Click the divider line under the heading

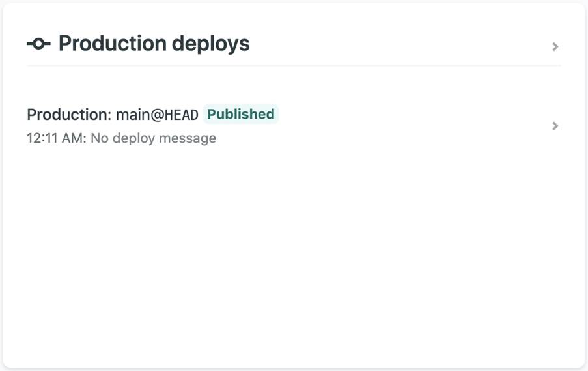[x=293, y=65]
